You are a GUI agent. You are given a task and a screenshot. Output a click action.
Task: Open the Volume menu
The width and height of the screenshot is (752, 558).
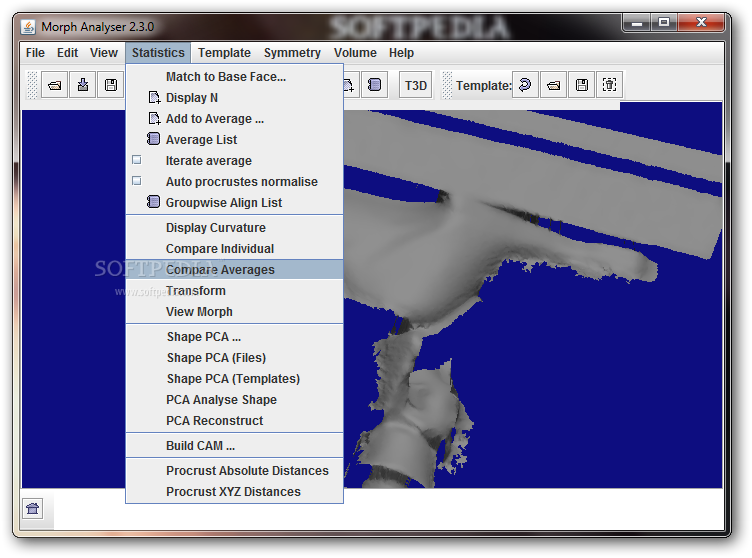tap(355, 53)
